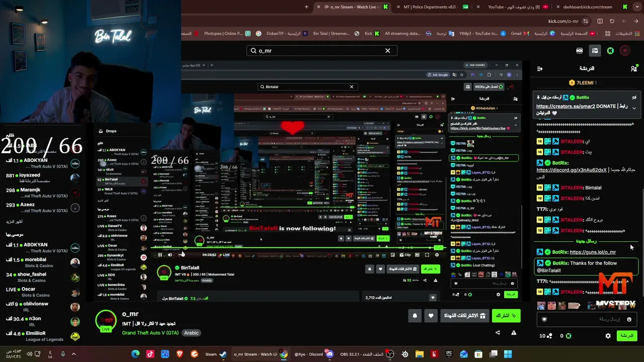Switch to OBS 32.2.1 in taskbar
This screenshot has height=362, width=644.
(x=368, y=354)
